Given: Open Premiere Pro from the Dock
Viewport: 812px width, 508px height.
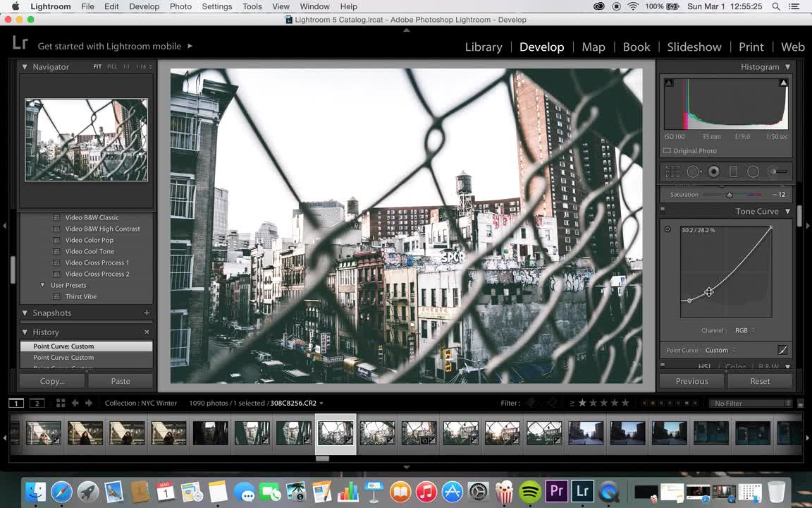Looking at the screenshot, I should point(555,490).
